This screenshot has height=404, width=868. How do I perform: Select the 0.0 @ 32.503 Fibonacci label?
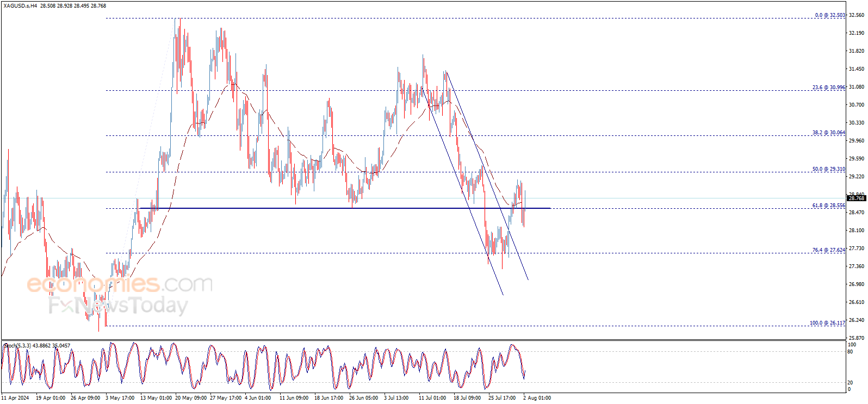830,15
